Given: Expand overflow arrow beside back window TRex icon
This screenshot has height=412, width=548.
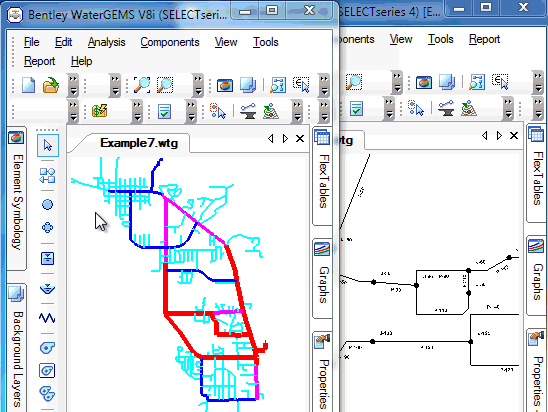Looking at the screenshot, I should coord(508,108).
